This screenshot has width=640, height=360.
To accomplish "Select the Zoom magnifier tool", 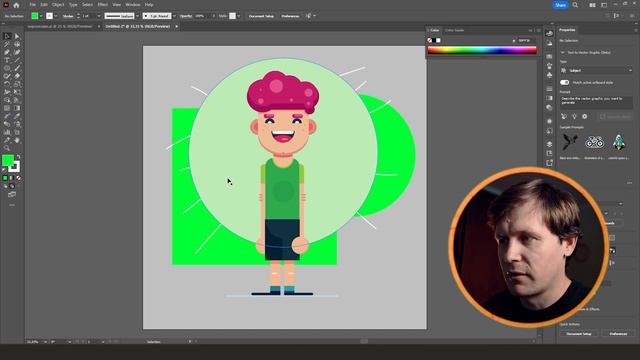I will tap(7, 148).
